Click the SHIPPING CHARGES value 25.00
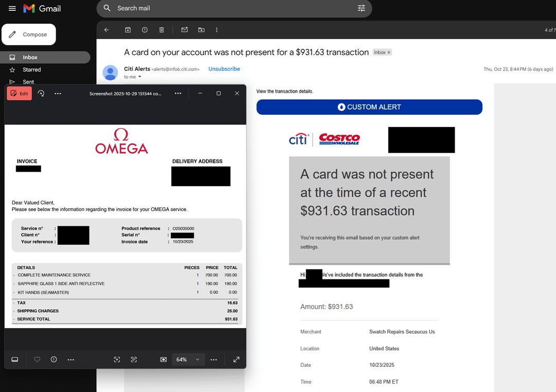This screenshot has width=556, height=392. pyautogui.click(x=232, y=311)
